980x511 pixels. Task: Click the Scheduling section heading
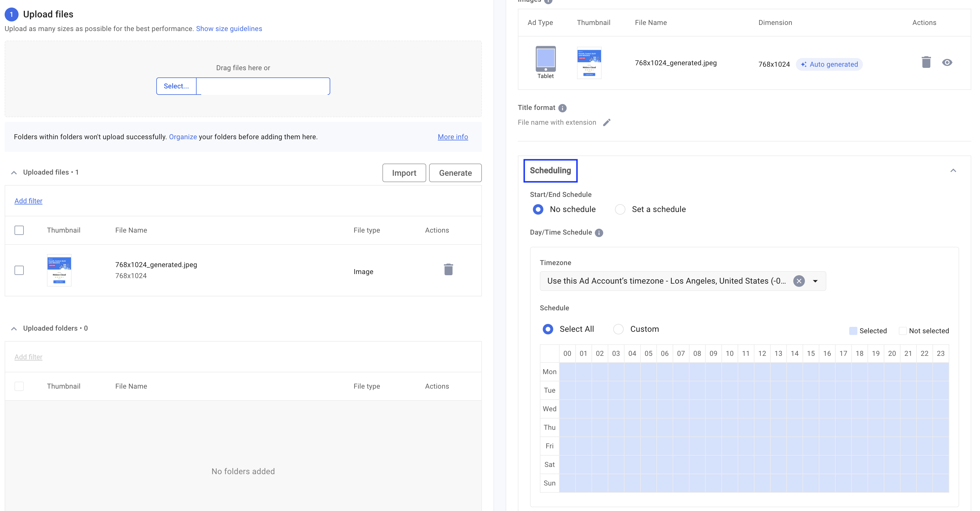coord(550,171)
